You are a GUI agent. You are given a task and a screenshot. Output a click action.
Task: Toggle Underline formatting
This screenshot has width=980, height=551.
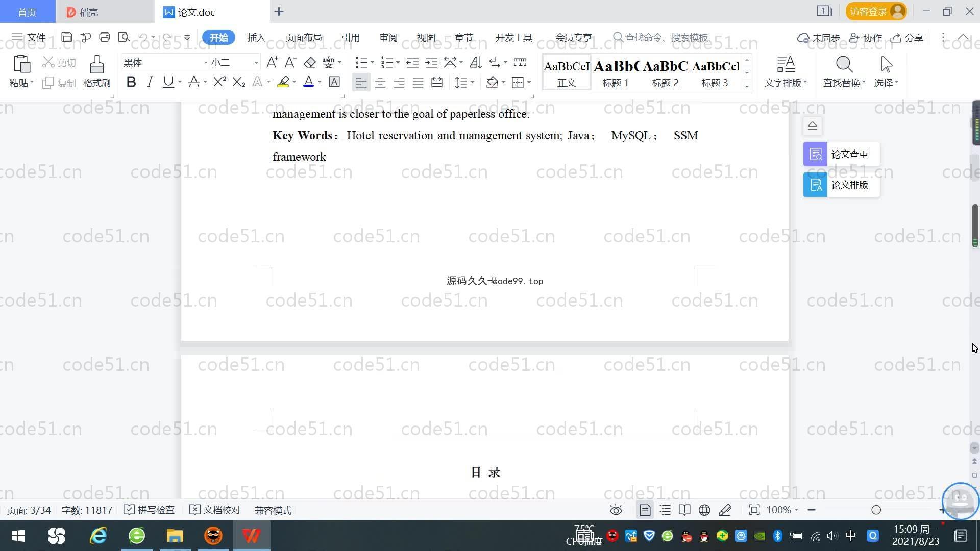click(x=168, y=82)
